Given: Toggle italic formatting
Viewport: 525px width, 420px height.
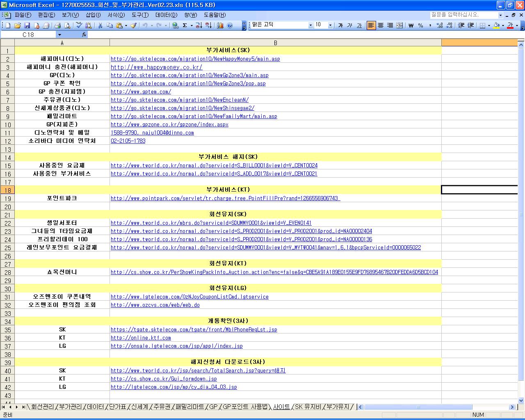Looking at the screenshot, I should pyautogui.click(x=349, y=25).
